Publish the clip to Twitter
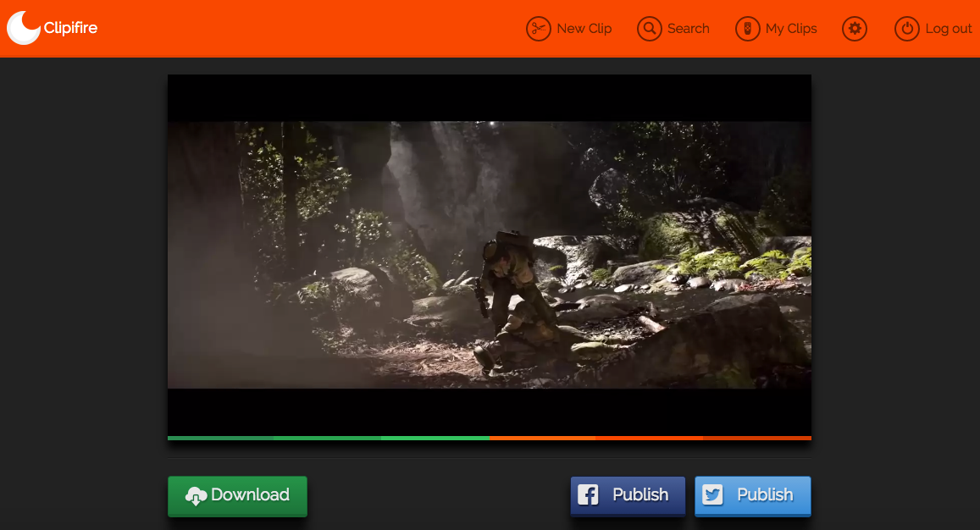 [752, 496]
